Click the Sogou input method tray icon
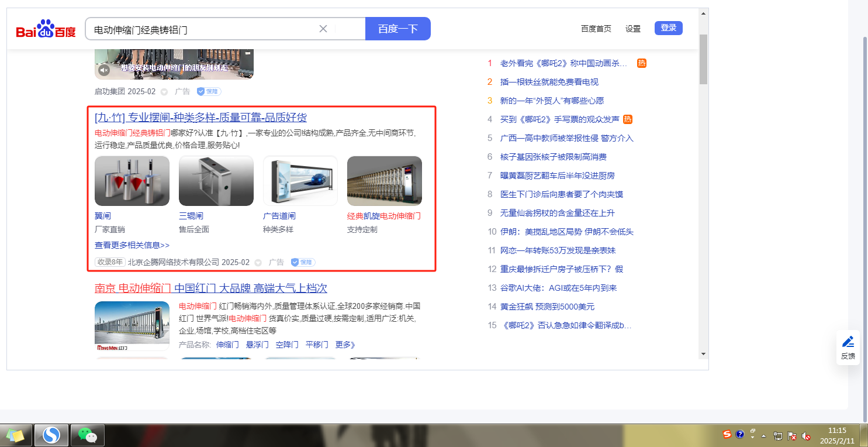 pyautogui.click(x=727, y=434)
